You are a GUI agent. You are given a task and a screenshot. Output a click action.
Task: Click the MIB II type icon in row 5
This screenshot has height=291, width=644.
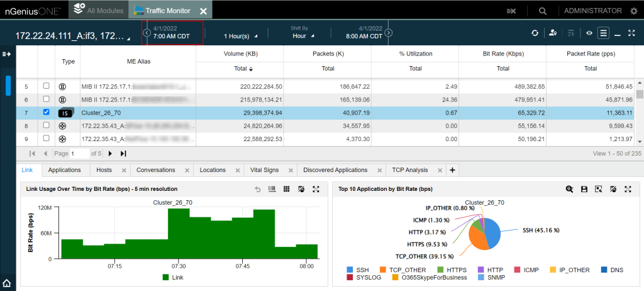pyautogui.click(x=62, y=86)
